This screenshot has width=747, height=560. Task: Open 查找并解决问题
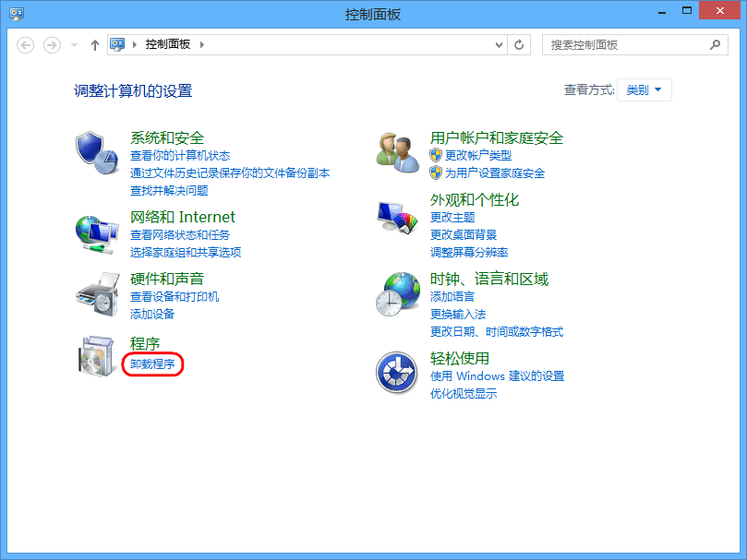(169, 191)
